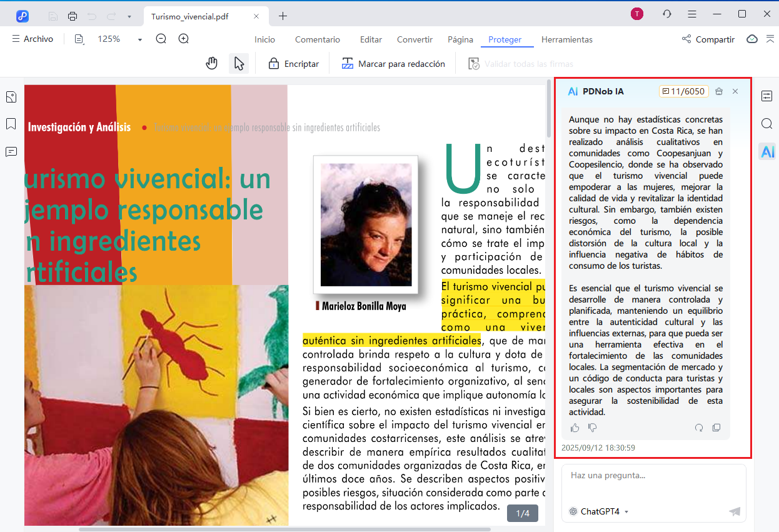Open the cloud sync icon
This screenshot has height=532, width=779.
[x=753, y=39]
